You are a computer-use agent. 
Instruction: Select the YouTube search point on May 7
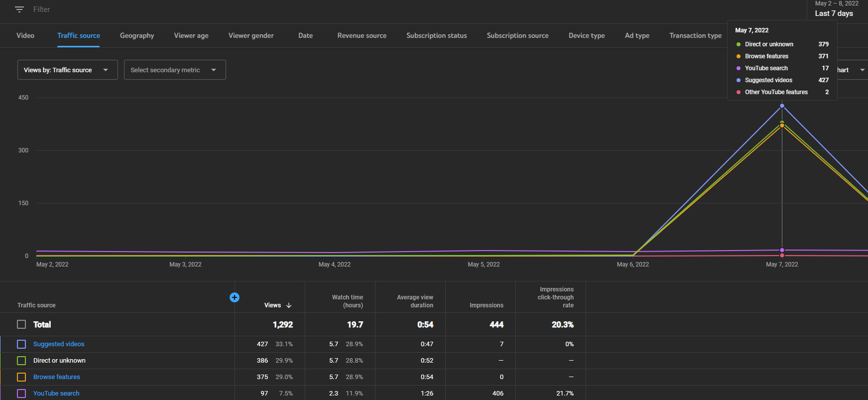point(782,250)
